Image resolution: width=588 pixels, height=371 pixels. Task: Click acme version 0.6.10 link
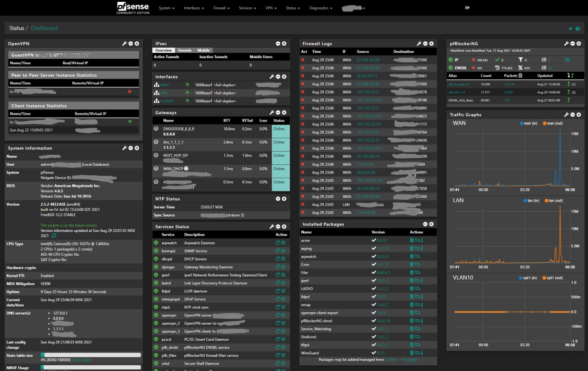click(382, 241)
